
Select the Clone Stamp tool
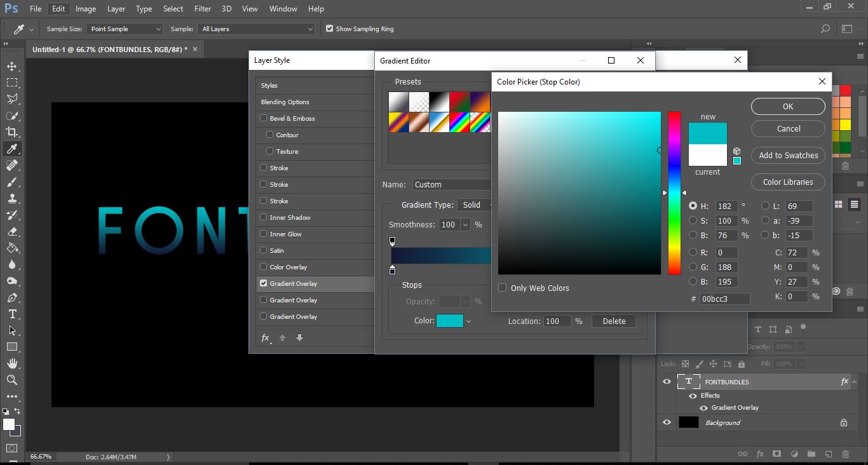click(x=12, y=198)
